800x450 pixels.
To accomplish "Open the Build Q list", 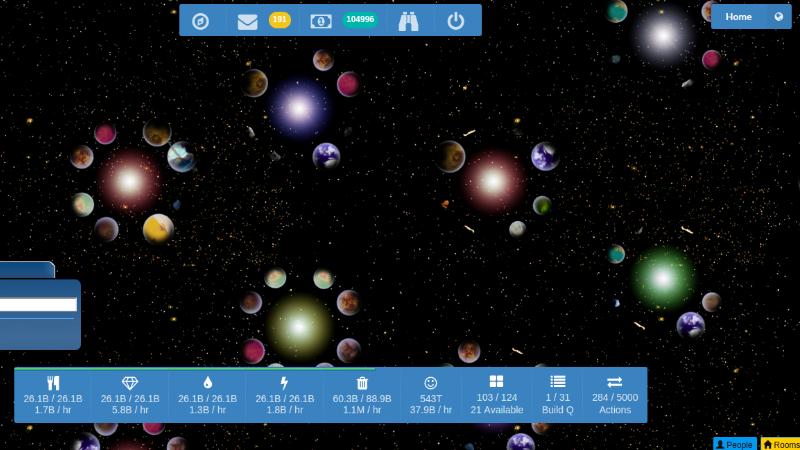I will click(558, 396).
